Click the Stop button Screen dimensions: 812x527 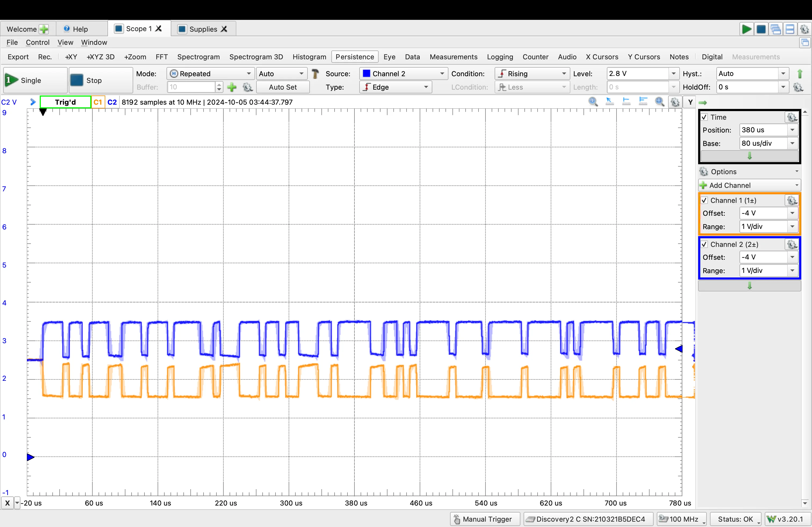coord(101,80)
